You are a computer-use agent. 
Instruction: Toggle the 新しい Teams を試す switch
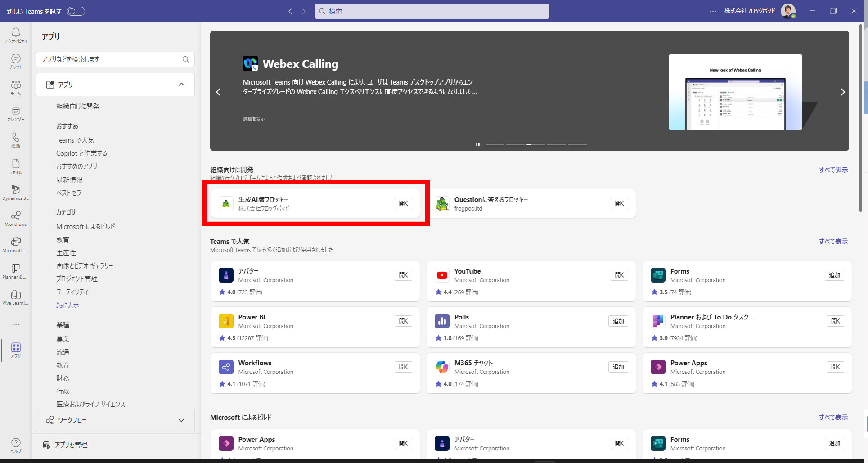coord(76,11)
